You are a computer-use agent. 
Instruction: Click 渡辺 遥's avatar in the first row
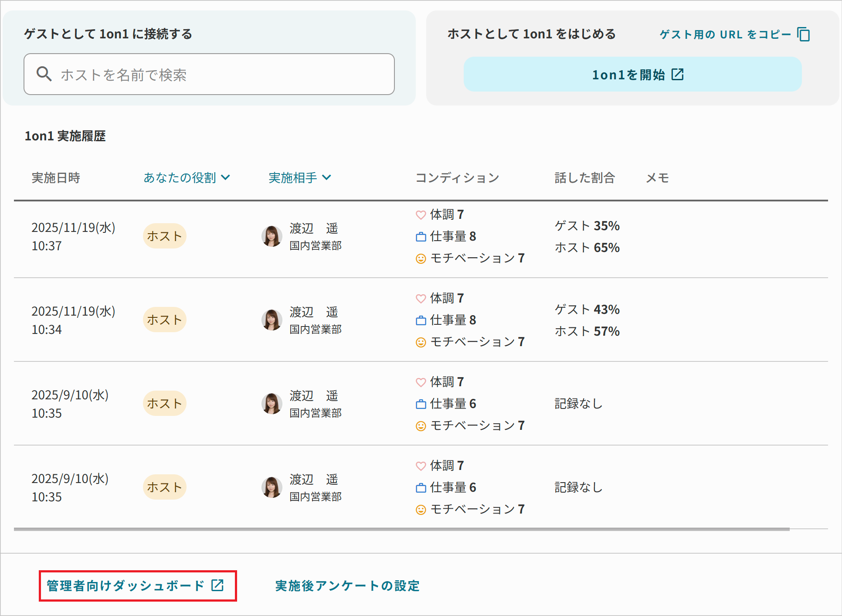point(272,236)
